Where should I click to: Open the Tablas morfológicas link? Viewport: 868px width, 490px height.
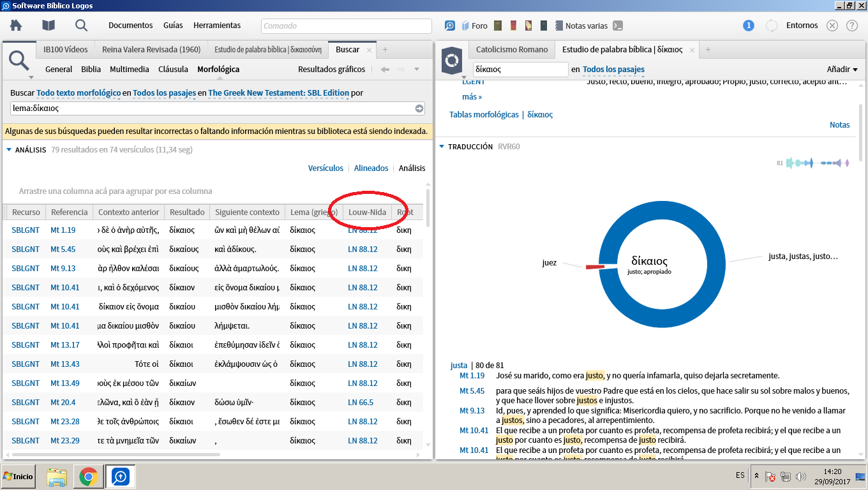[x=484, y=114]
